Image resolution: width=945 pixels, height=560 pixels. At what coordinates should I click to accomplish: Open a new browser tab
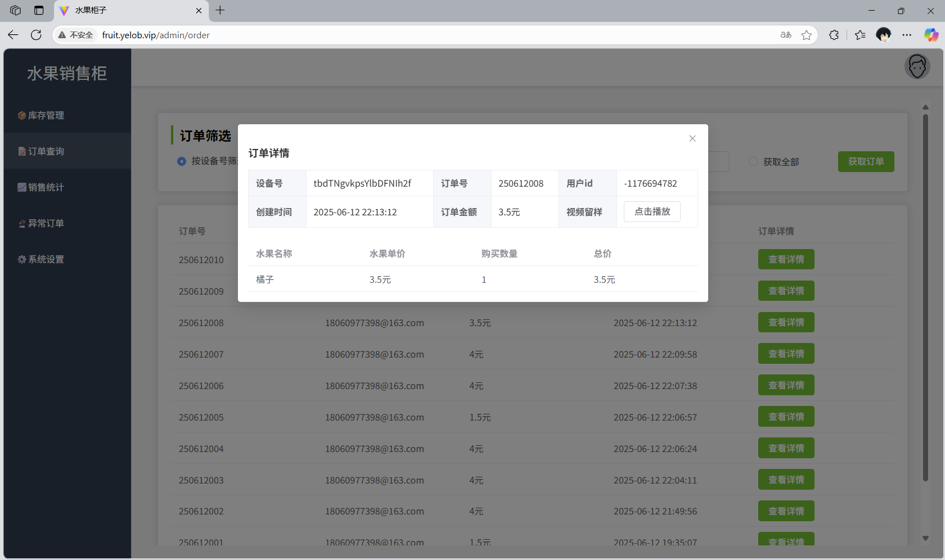point(220,10)
